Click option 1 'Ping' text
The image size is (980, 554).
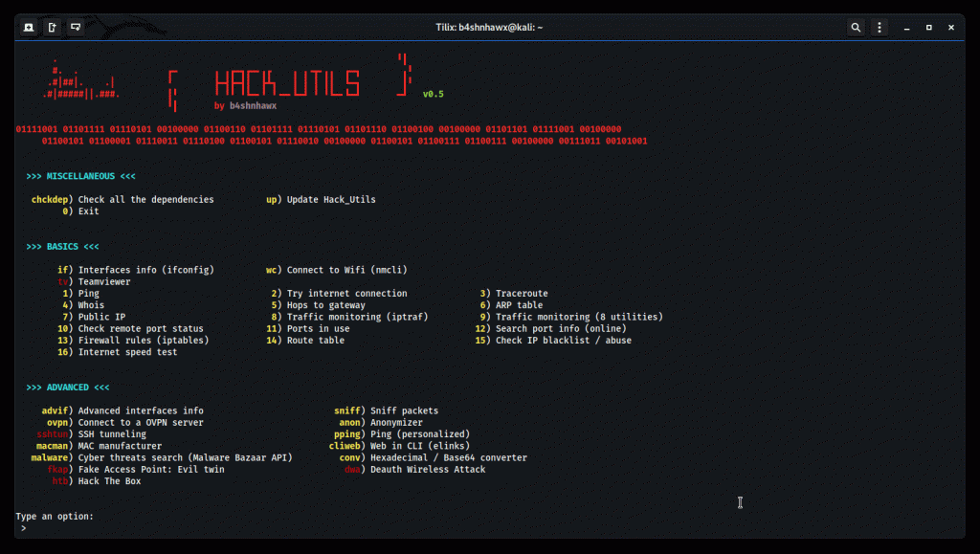89,294
